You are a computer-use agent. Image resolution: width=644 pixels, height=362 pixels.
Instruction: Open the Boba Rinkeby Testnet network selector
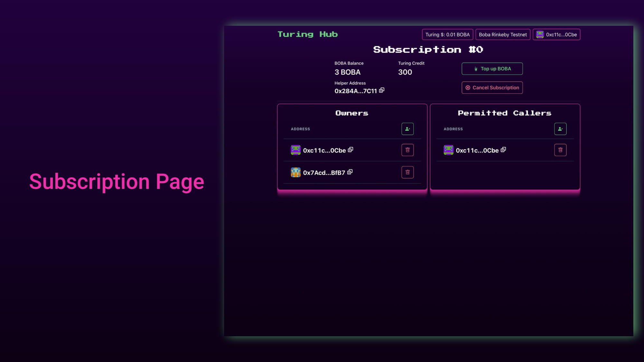pyautogui.click(x=503, y=34)
